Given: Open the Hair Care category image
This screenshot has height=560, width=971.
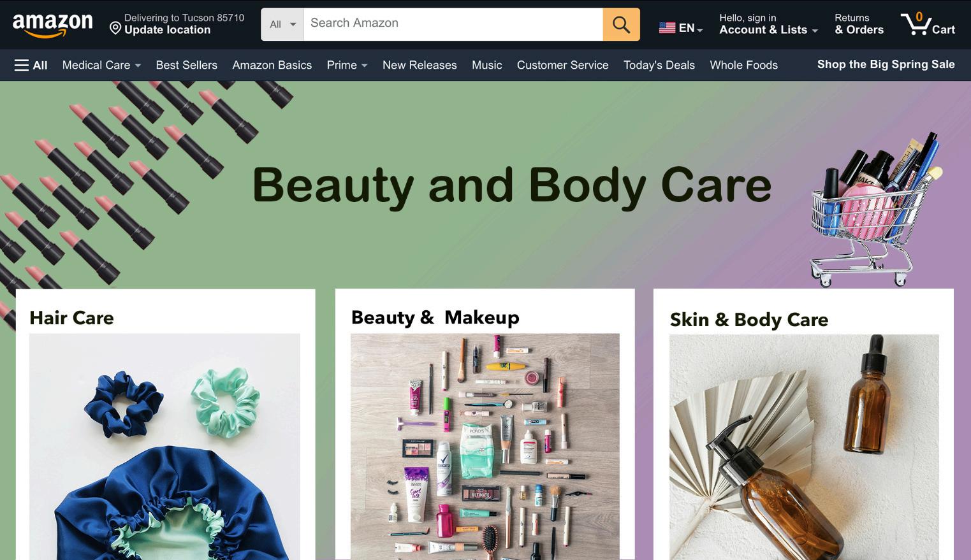Looking at the screenshot, I should pyautogui.click(x=164, y=447).
